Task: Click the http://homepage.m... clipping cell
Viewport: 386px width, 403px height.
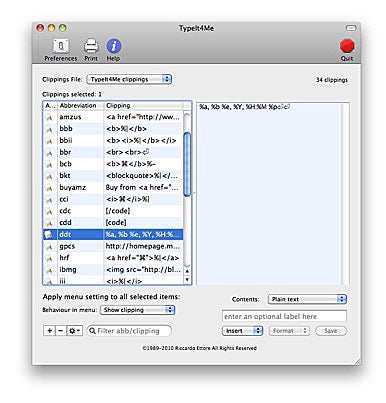Action: [143, 246]
